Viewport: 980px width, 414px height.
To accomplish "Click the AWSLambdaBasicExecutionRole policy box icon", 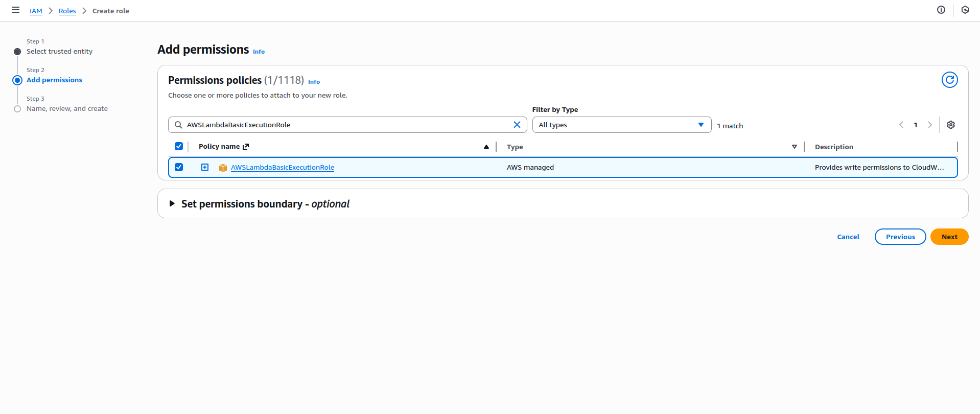I will (x=223, y=168).
